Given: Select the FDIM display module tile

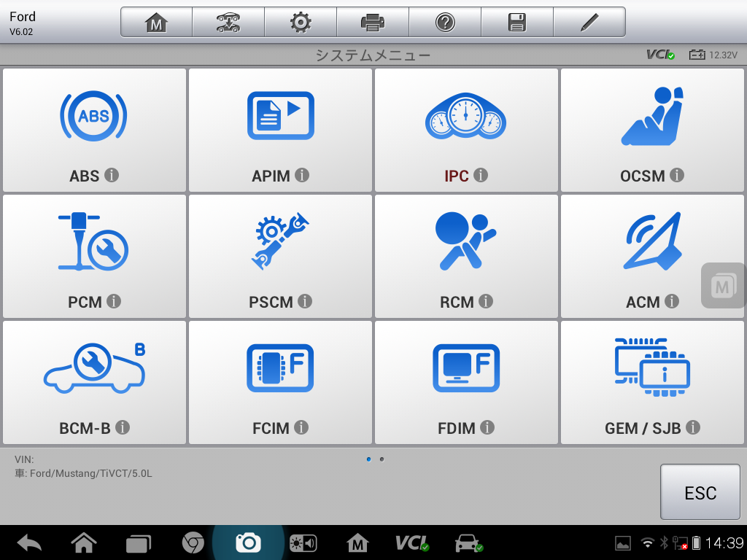Looking at the screenshot, I should 466,382.
